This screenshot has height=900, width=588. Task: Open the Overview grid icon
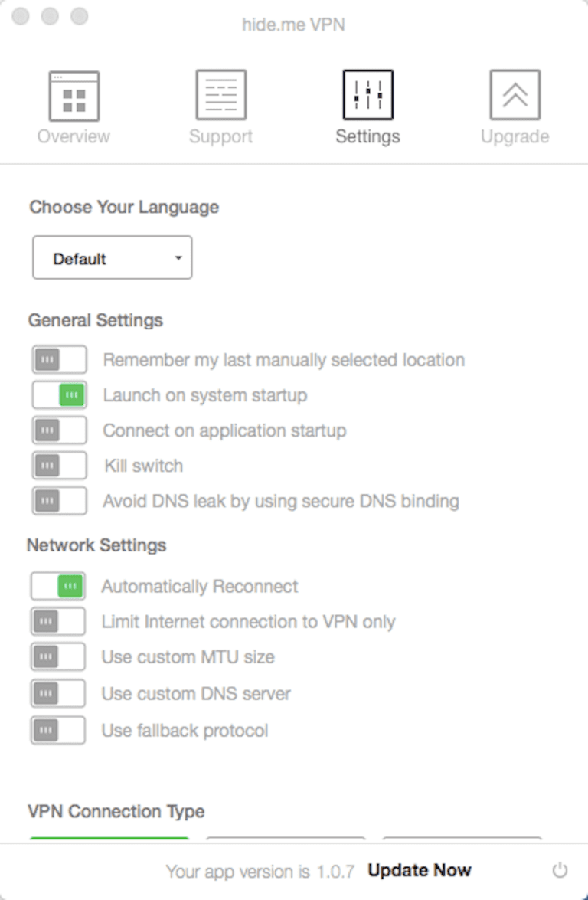pyautogui.click(x=74, y=96)
